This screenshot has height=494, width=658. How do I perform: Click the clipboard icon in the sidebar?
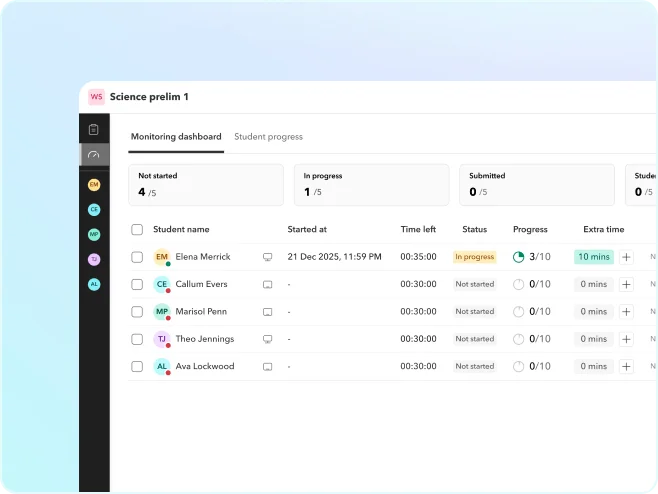pyautogui.click(x=94, y=129)
